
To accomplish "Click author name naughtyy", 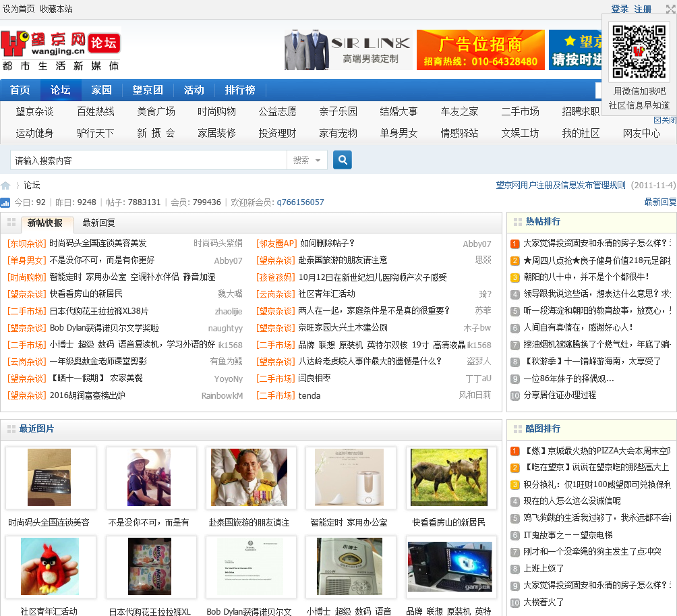I will 225,329.
